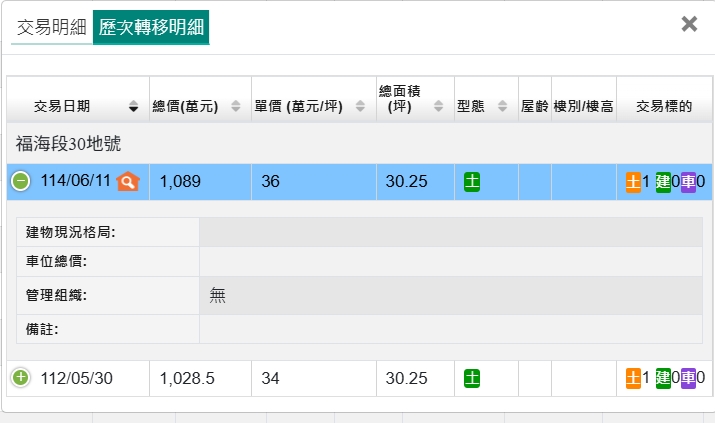Select the 歷次轉移明細 tab

tap(151, 28)
